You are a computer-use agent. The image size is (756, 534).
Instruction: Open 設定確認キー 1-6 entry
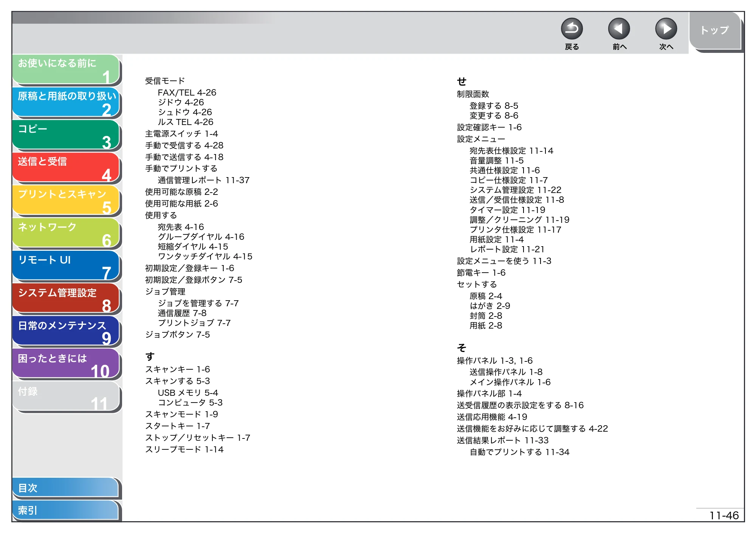pyautogui.click(x=489, y=127)
